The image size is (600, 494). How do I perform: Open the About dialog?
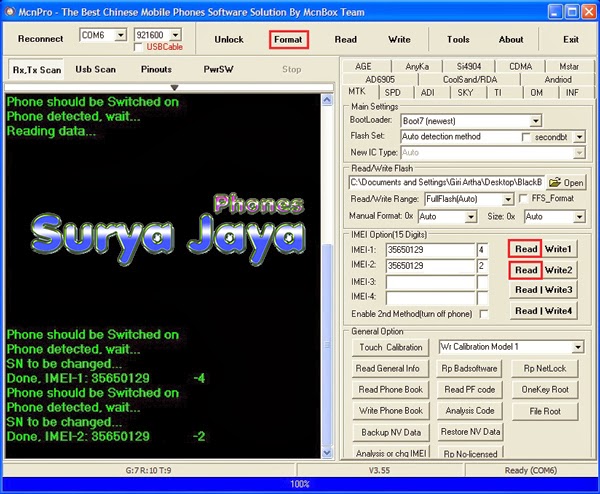pos(511,39)
